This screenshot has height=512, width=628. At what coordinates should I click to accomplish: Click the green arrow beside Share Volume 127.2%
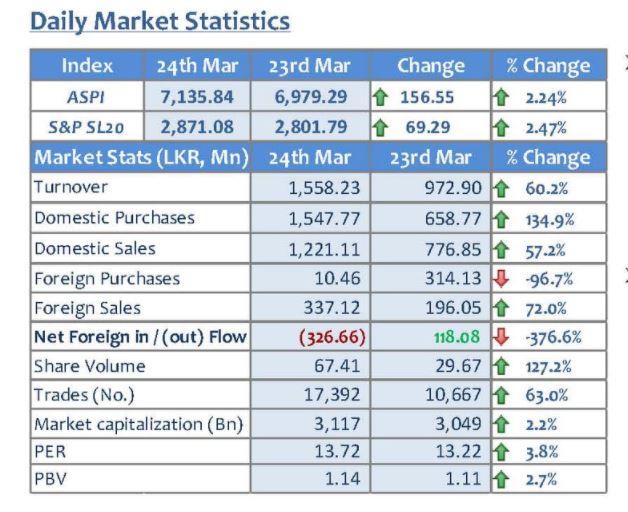(501, 367)
